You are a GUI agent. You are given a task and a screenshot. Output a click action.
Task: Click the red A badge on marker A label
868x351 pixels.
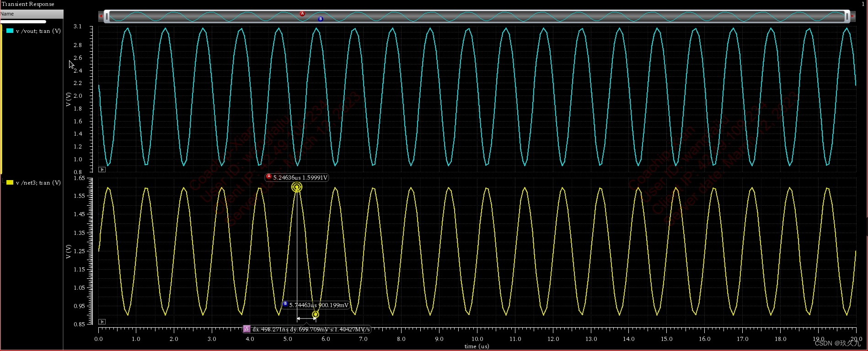click(269, 176)
